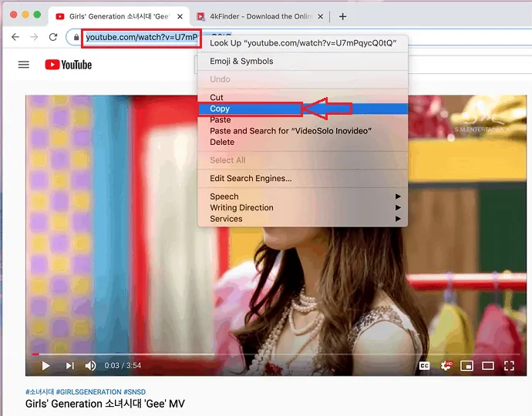Click the #GIRLSGENERATION hashtag link

[x=87, y=392]
